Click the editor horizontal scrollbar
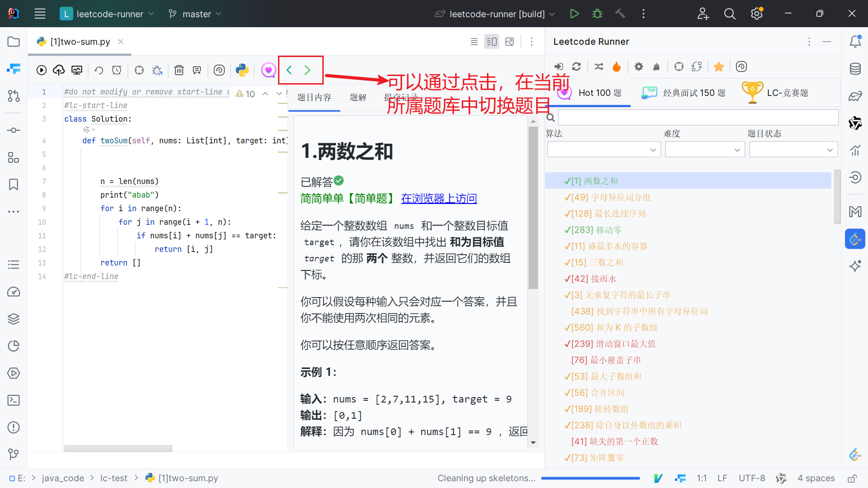 point(118,448)
